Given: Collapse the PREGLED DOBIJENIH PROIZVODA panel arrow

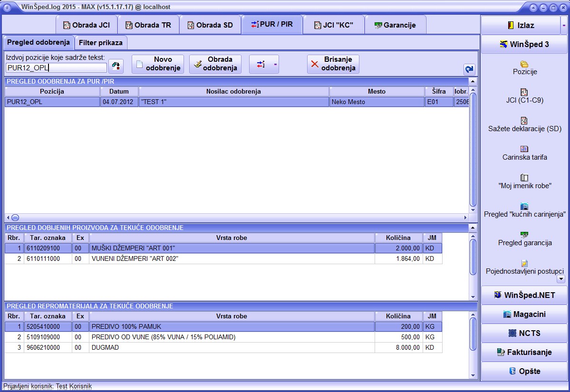Looking at the screenshot, I should [473, 228].
